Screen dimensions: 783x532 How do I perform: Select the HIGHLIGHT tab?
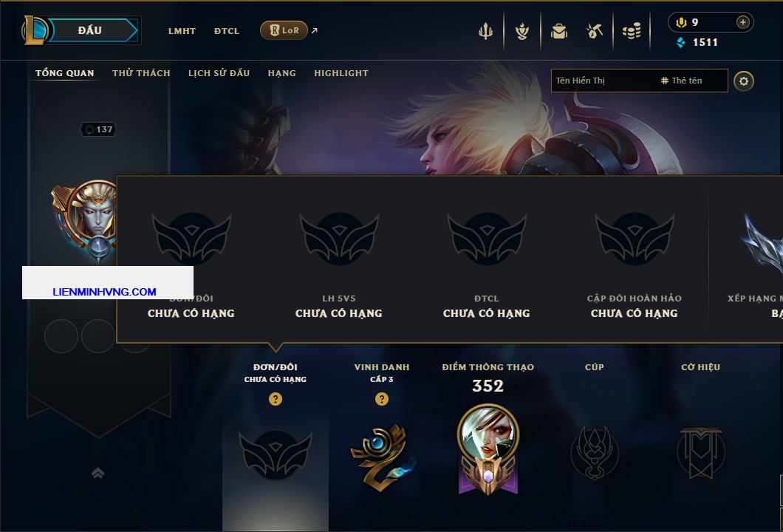341,73
